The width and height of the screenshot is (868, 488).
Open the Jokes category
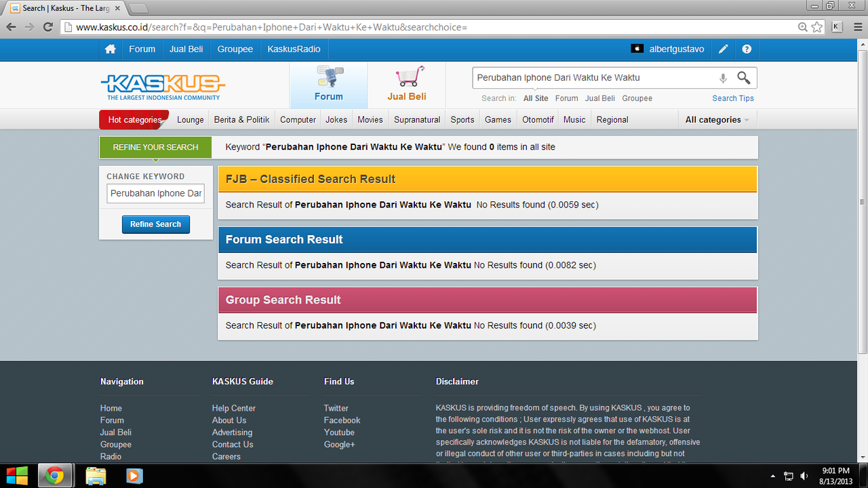coord(336,120)
